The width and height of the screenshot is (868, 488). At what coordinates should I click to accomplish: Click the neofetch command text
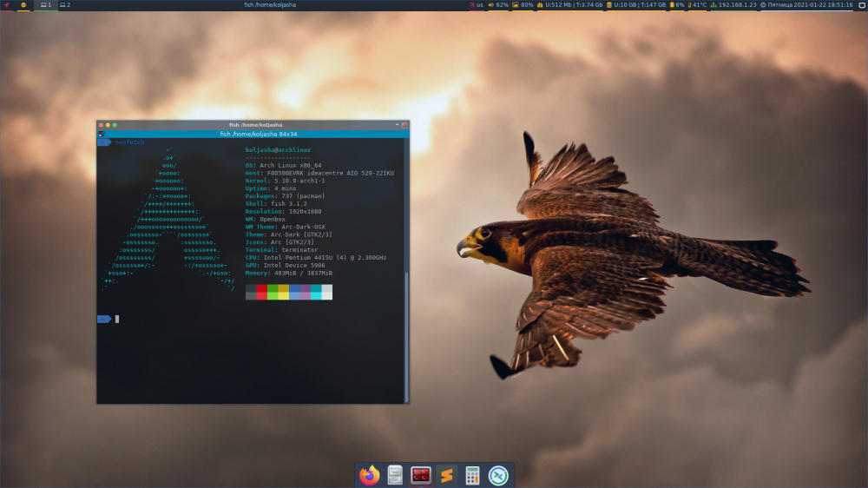pos(129,142)
